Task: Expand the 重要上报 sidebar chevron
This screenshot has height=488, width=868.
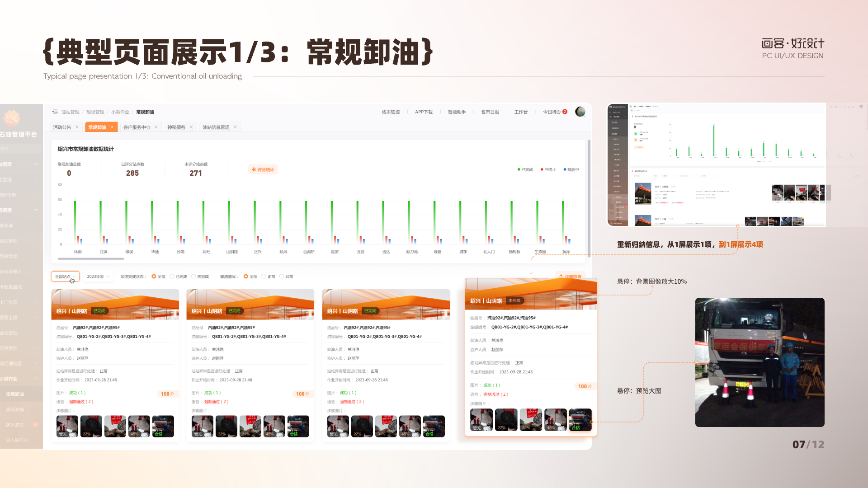Action: pyautogui.click(x=36, y=317)
